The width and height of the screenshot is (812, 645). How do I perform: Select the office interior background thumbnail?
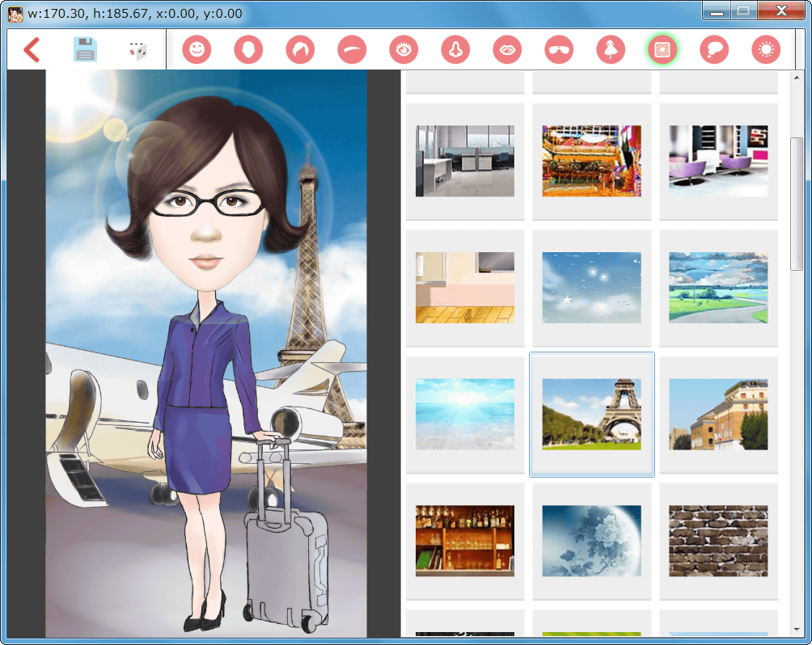pos(465,161)
